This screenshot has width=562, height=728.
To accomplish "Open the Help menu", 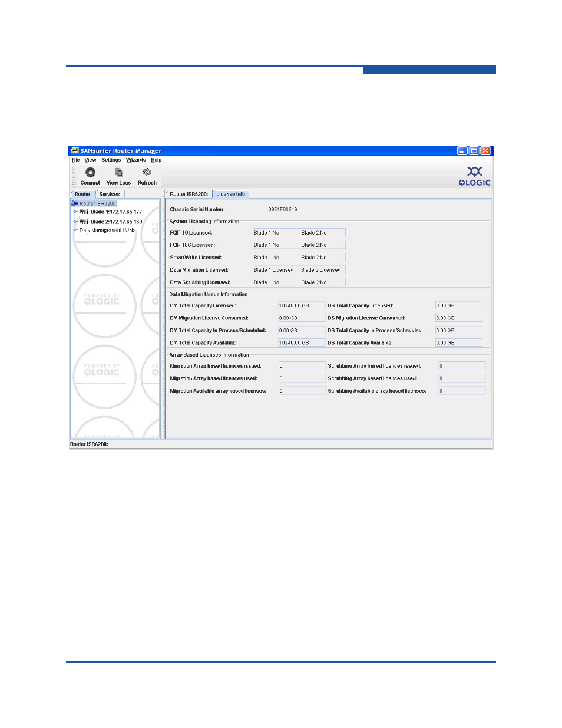I will (156, 160).
